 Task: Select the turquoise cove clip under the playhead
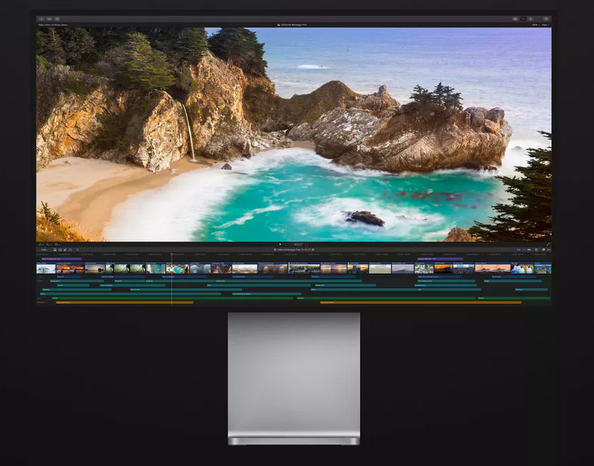point(178,269)
